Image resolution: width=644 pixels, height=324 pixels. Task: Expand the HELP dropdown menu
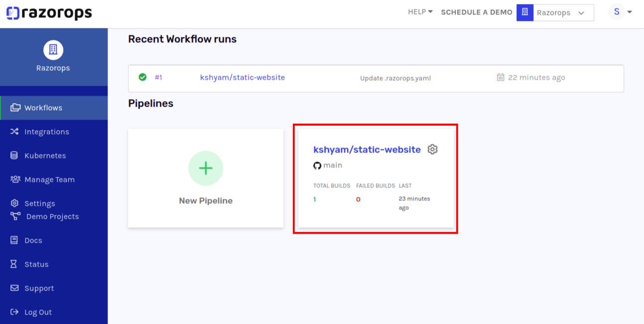coord(420,12)
